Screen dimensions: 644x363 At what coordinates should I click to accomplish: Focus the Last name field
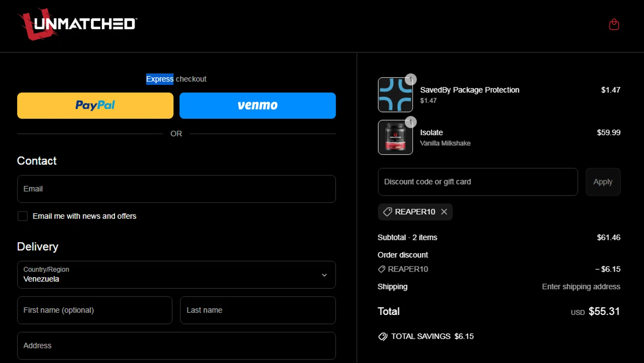tap(258, 310)
